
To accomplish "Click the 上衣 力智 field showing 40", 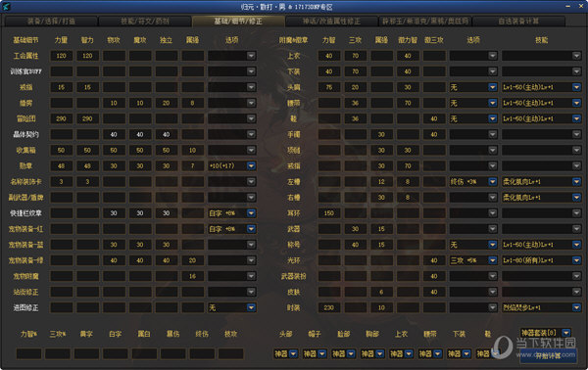I will click(x=329, y=56).
